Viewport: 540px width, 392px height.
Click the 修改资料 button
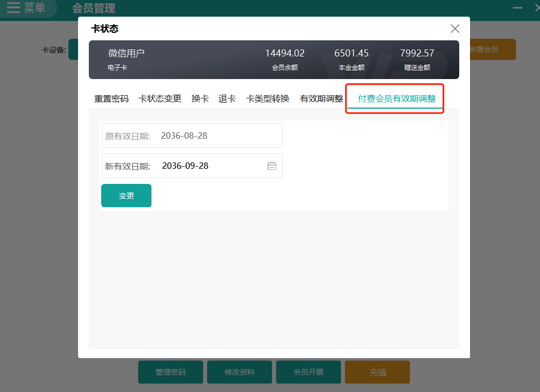coord(239,372)
